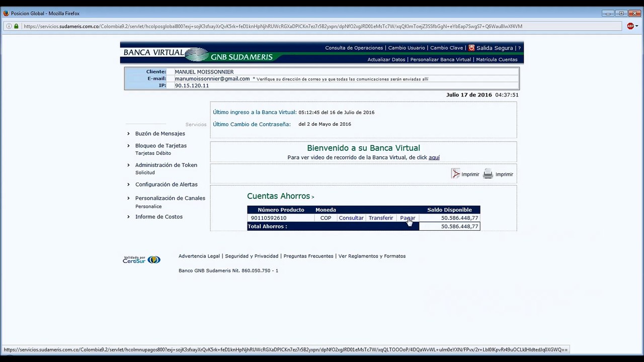Click the printer Imprimir icon
Image resolution: width=644 pixels, height=362 pixels.
[488, 174]
